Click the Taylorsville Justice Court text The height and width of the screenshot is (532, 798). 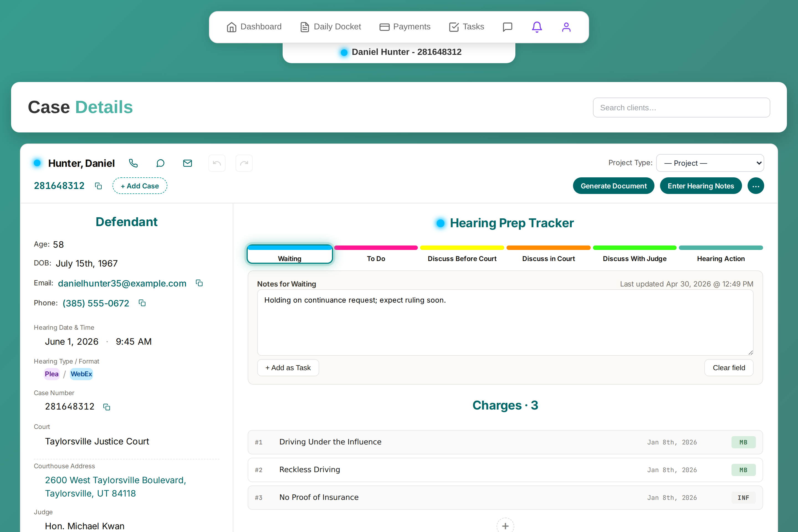click(x=97, y=441)
